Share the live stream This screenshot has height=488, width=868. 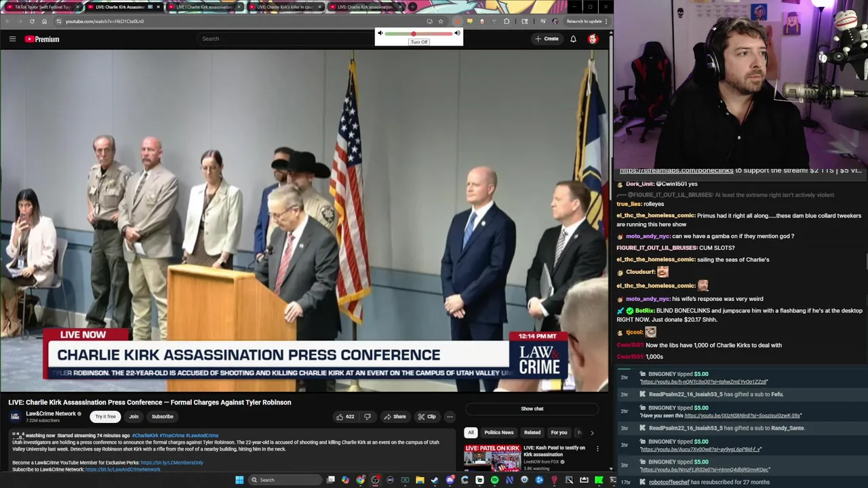tap(395, 417)
